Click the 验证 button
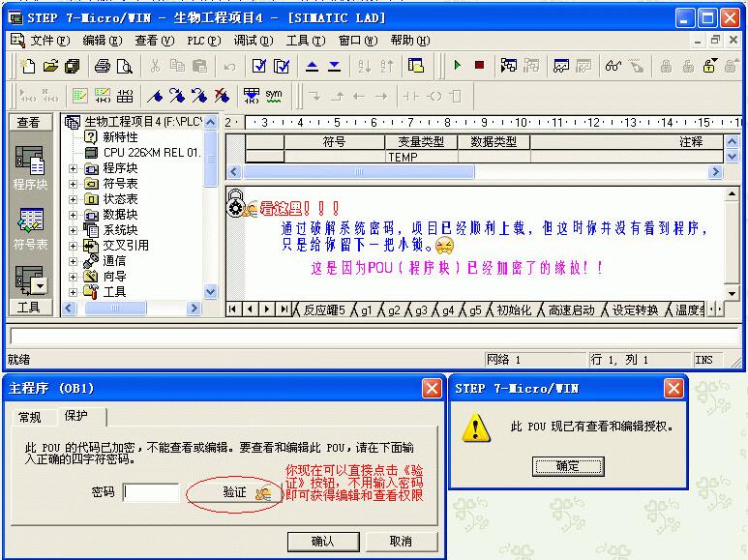The image size is (748, 560). pos(235,492)
